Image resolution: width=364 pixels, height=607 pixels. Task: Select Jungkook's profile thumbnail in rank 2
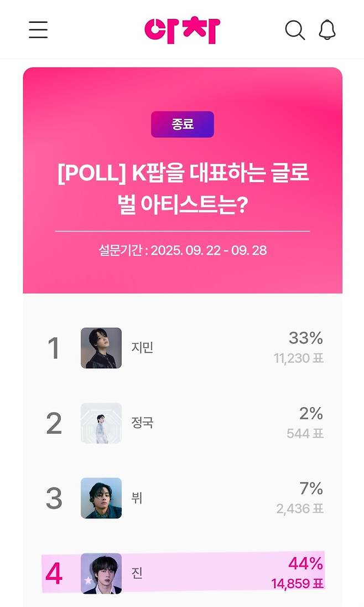101,424
